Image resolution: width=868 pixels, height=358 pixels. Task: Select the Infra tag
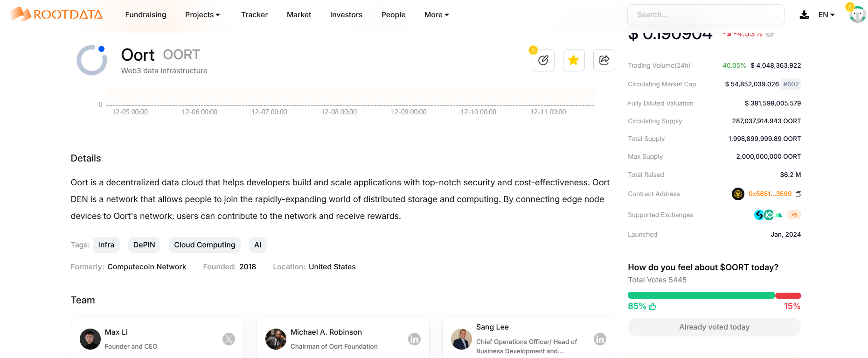point(106,245)
